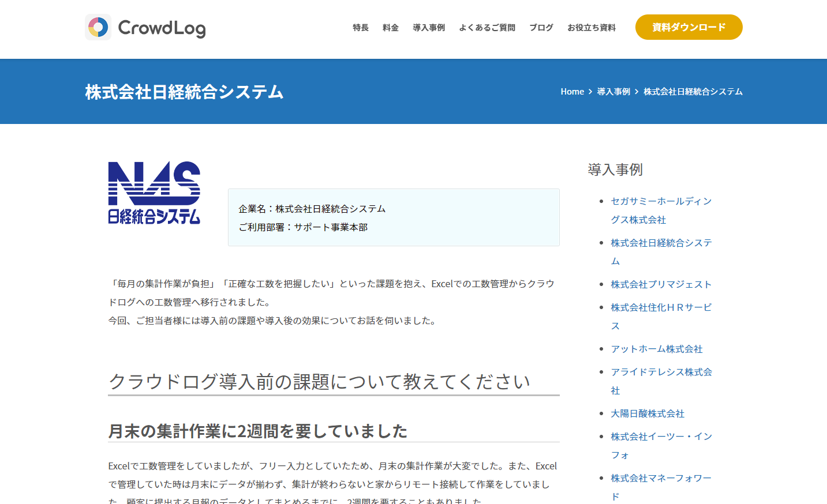
Task: Open the 株式会社日経統合システム sidebar link
Action: [661, 243]
